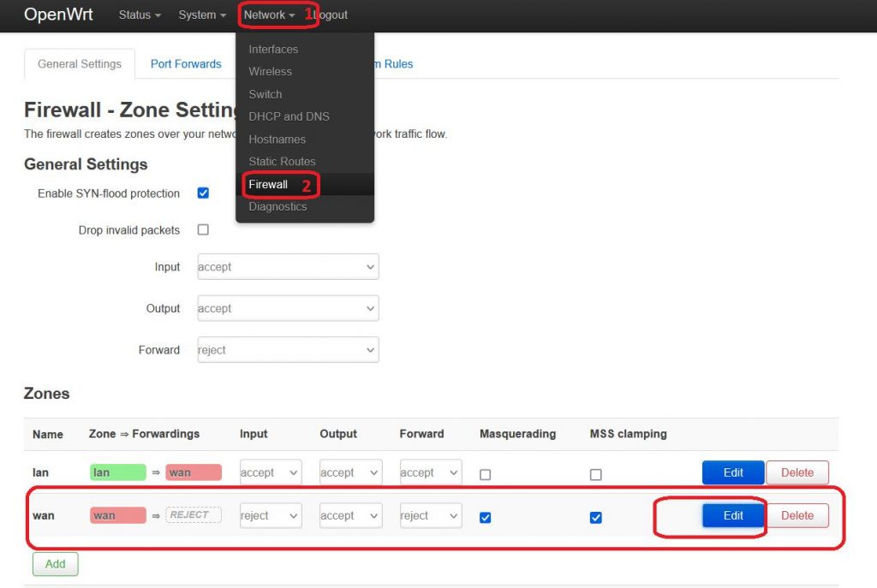Toggle Enable SYN-flood protection checkbox
The image size is (877, 588).
[203, 193]
